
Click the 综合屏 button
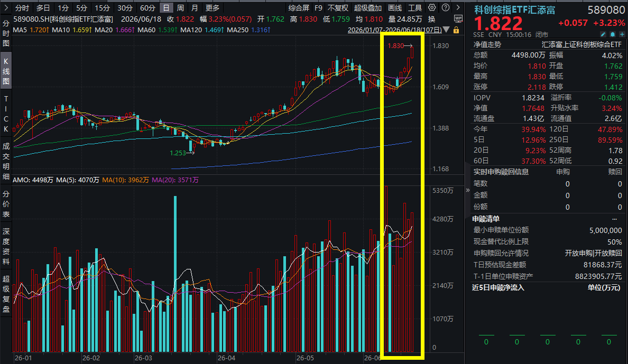click(299, 8)
